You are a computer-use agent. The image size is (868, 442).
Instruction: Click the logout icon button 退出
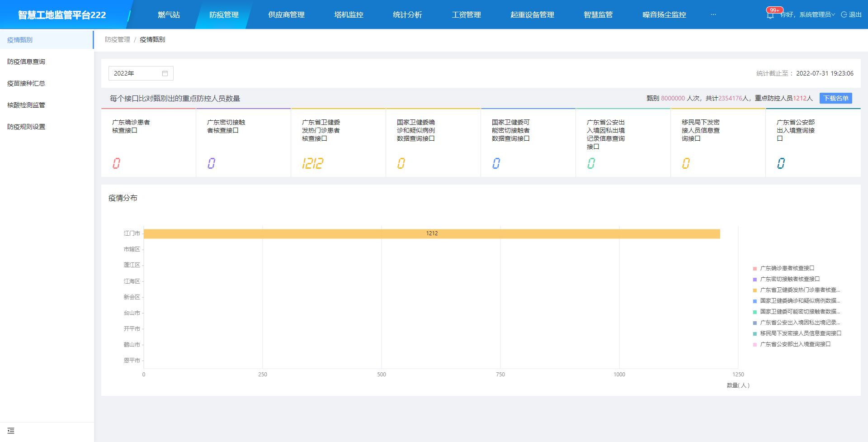point(851,14)
